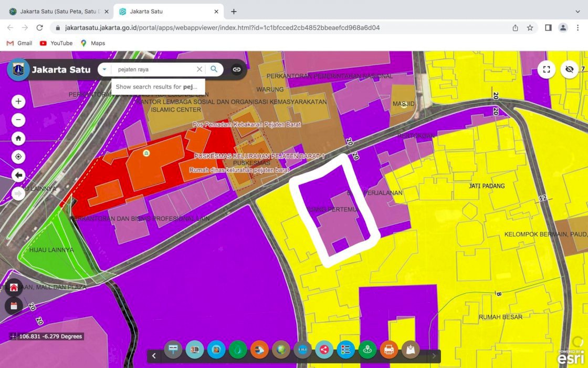Open the search source dropdown arrow
588x368 pixels.
104,69
